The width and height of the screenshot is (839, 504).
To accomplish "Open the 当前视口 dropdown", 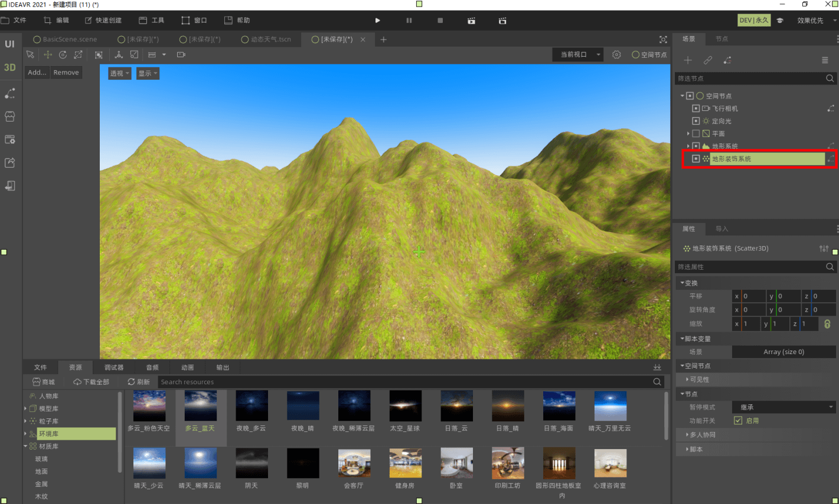I will click(x=578, y=54).
